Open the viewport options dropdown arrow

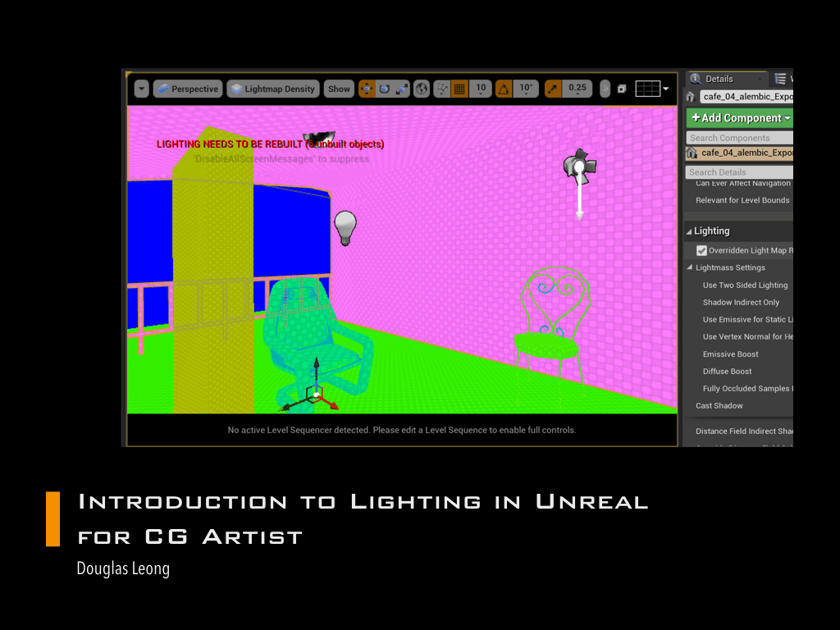tap(141, 89)
